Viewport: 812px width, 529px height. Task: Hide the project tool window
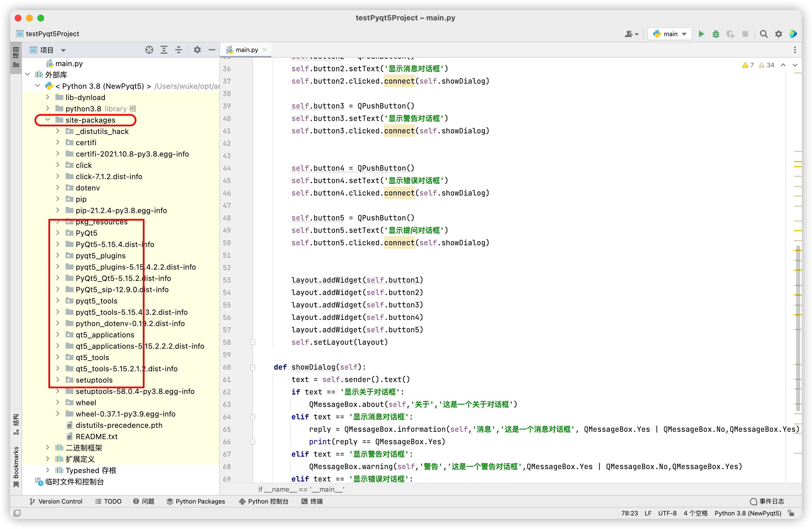tap(212, 50)
